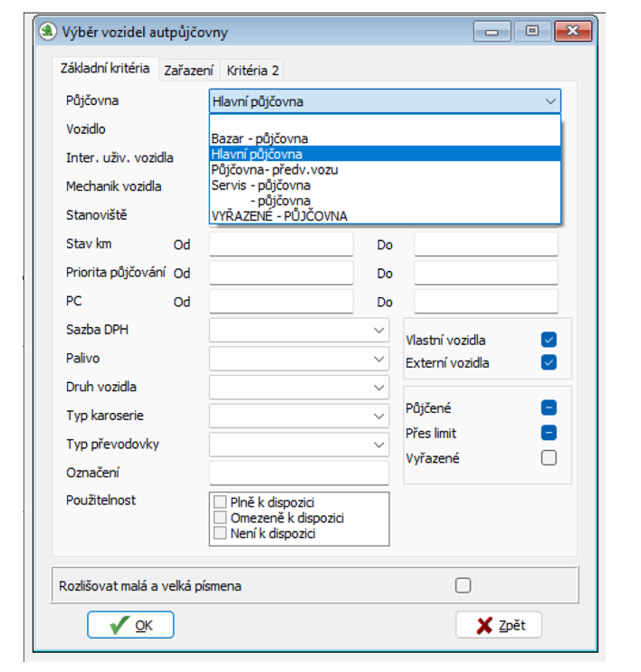The image size is (641, 672).
Task: Toggle the Půjčené tri-state checkbox
Action: tap(549, 408)
